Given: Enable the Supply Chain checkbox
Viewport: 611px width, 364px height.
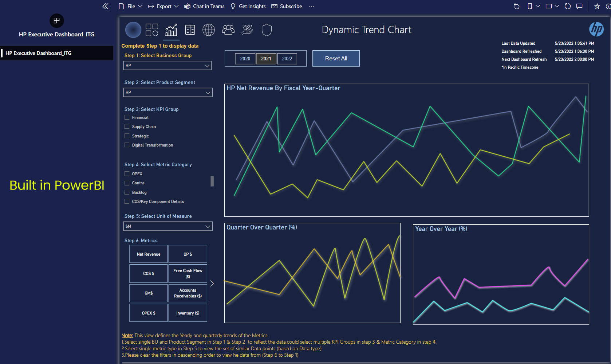Looking at the screenshot, I should (x=127, y=127).
